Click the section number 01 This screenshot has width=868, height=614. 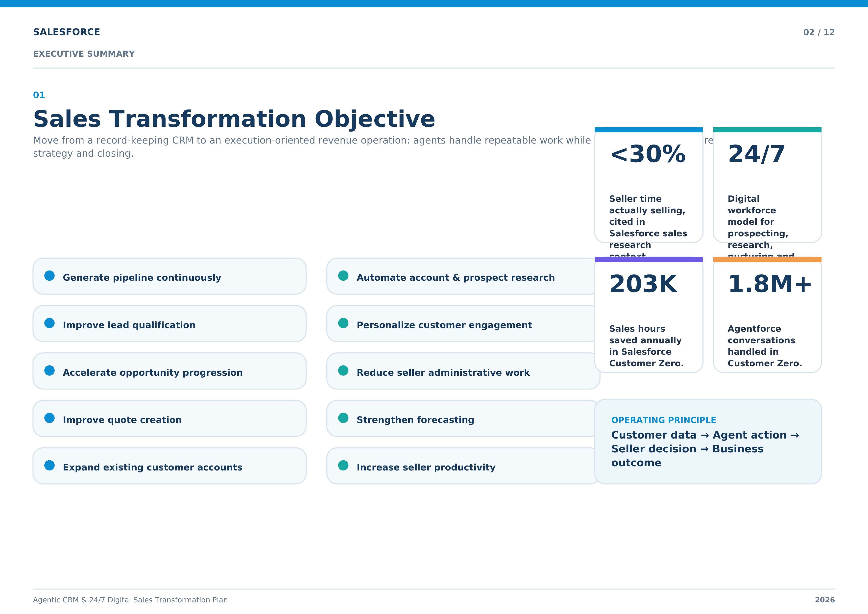tap(39, 95)
